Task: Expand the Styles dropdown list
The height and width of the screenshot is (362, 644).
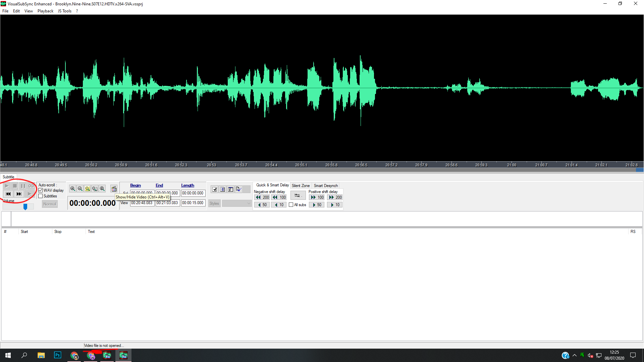Action: (x=249, y=203)
